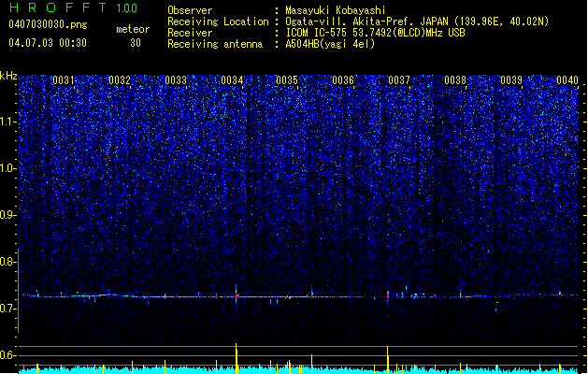Click the 1.1 frequency axis label
The width and height of the screenshot is (588, 374).
7,122
